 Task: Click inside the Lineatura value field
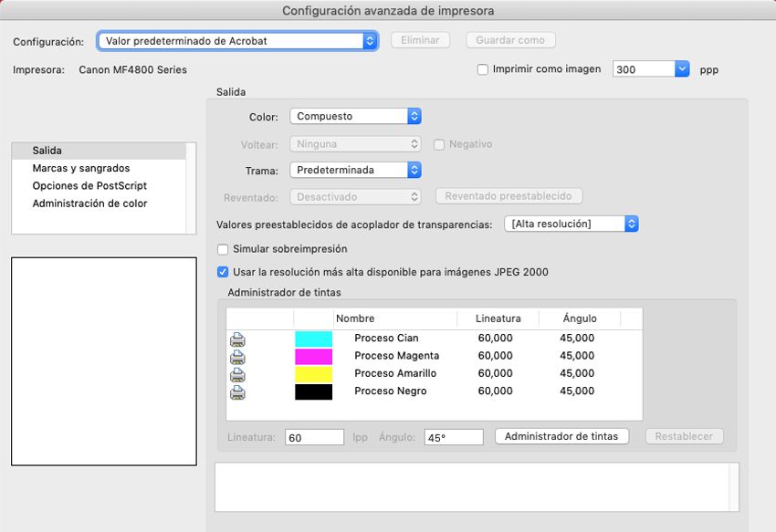point(313,436)
